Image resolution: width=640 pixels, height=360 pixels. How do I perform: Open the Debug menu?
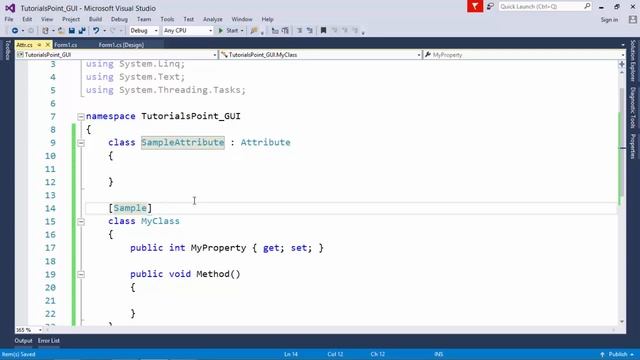[119, 19]
